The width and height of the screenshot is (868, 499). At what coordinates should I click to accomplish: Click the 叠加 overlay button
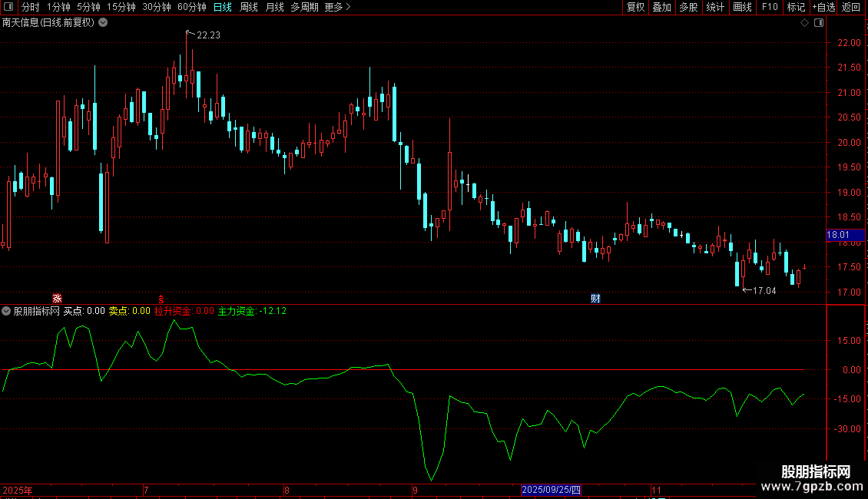coord(661,7)
